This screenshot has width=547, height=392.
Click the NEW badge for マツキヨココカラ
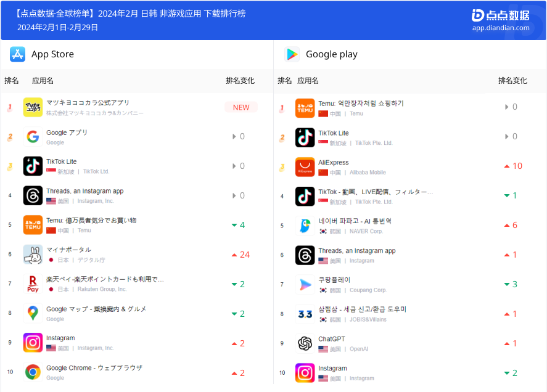click(241, 107)
